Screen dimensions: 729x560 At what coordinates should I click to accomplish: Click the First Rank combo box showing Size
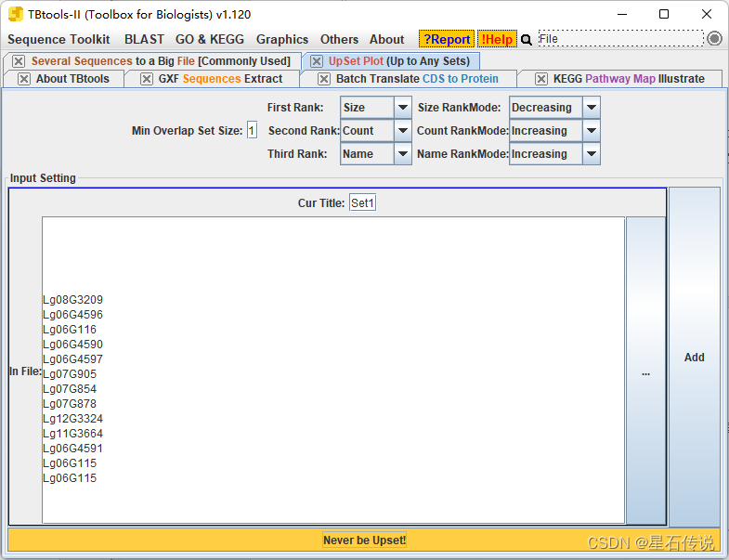pos(376,108)
